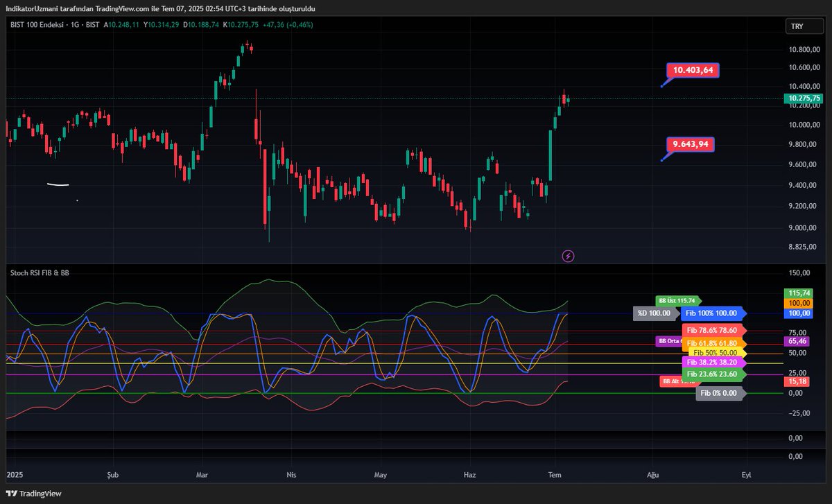The image size is (832, 504).
Task: Click the 10.400,00 price scale value
Action: (806, 87)
